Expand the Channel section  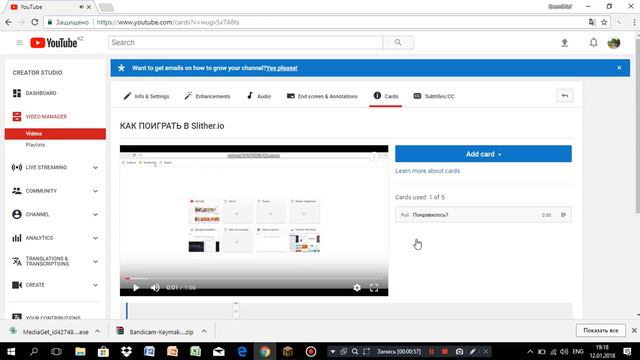95,215
